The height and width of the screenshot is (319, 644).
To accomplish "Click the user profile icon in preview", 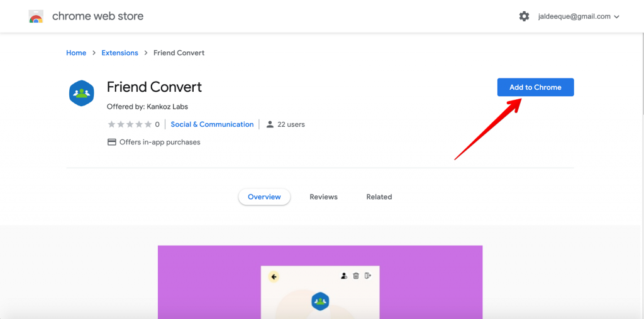I will (344, 276).
